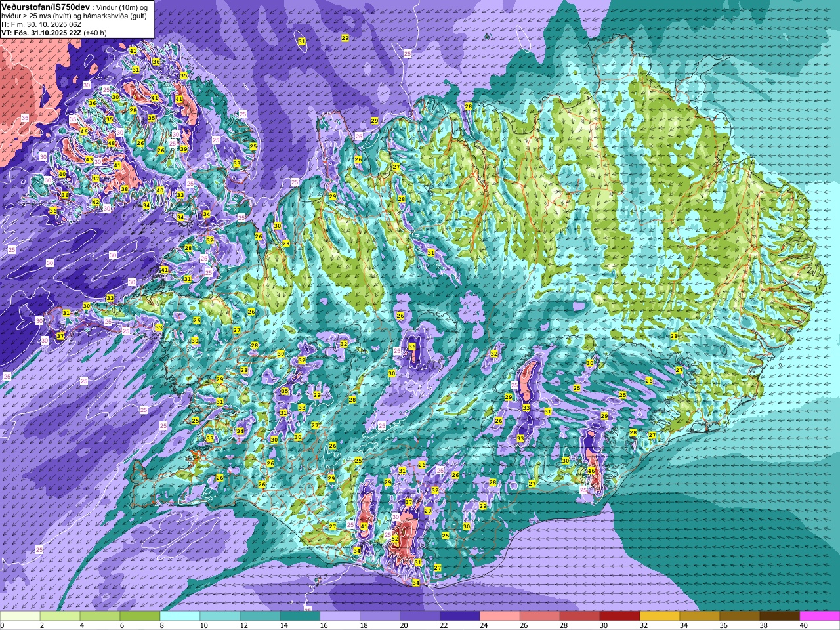Click the light cyan 8–10 legend swatch
Screen dimensions: 840x630
[x=180, y=616]
